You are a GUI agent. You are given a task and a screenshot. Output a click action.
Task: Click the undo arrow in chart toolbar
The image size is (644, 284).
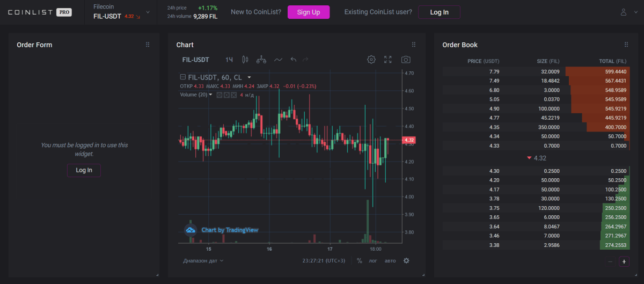pos(293,60)
